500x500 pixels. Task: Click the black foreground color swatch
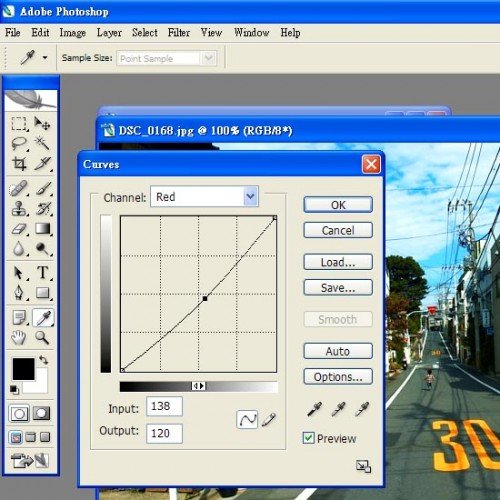23,369
